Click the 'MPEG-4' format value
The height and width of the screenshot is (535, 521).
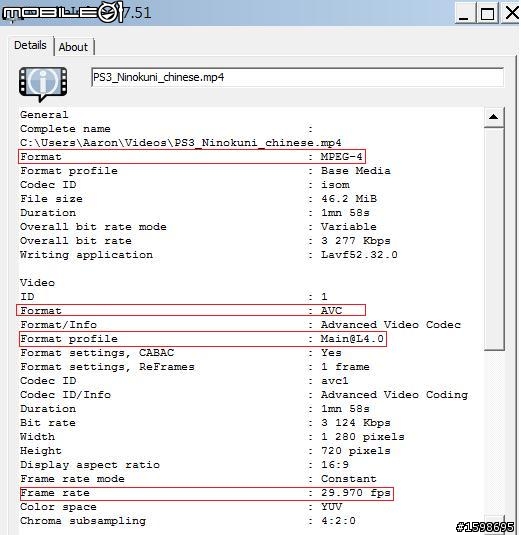[x=341, y=157]
